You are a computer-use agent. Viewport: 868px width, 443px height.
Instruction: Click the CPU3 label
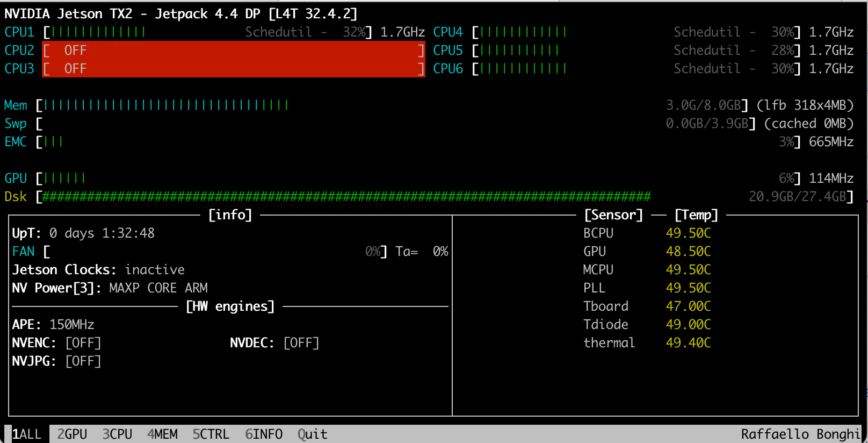pyautogui.click(x=19, y=69)
